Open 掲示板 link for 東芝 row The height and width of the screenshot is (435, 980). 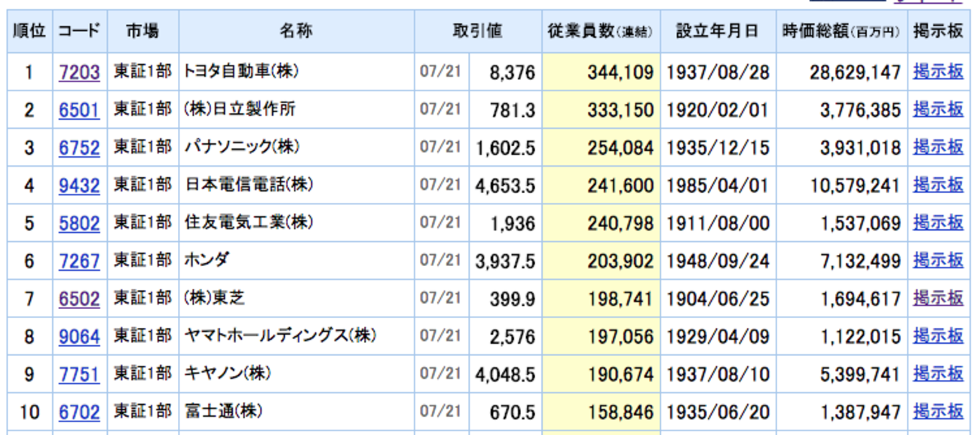(x=938, y=299)
